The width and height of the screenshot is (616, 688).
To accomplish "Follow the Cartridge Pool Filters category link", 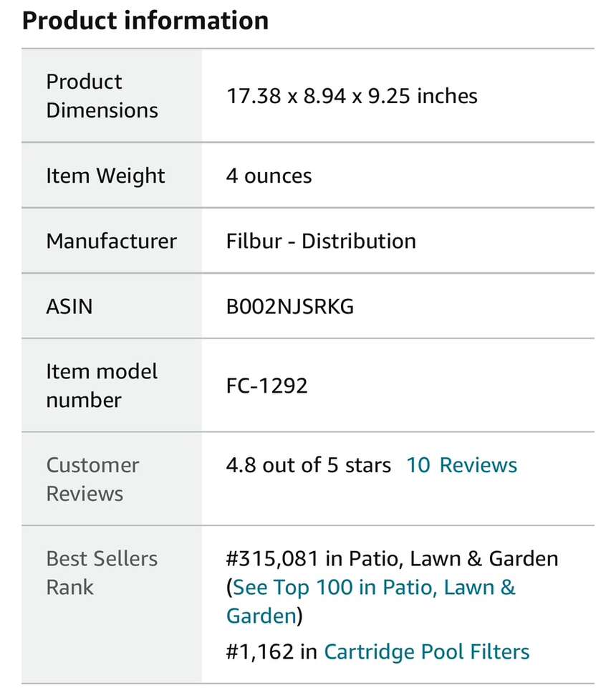I will click(x=427, y=651).
